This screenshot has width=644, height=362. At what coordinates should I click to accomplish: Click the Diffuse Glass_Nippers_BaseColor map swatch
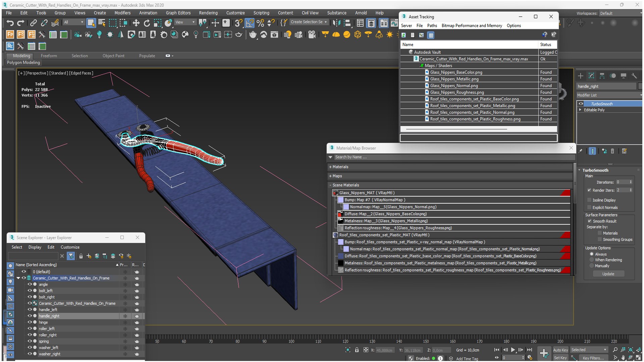(340, 214)
